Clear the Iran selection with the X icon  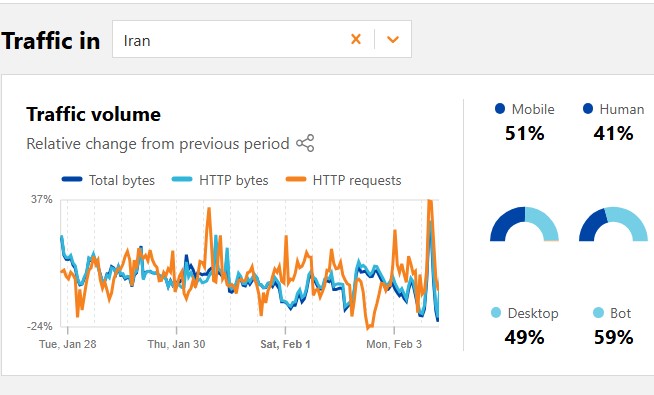(356, 39)
